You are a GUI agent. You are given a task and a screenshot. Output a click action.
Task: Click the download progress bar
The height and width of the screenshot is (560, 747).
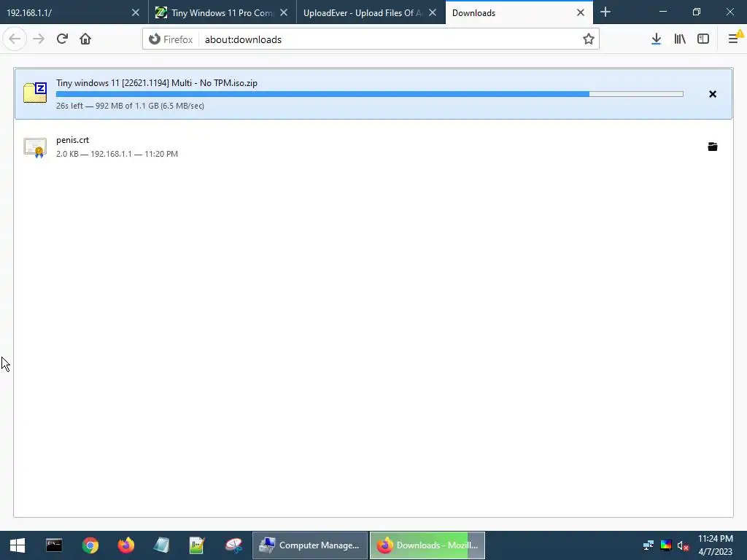pos(370,94)
